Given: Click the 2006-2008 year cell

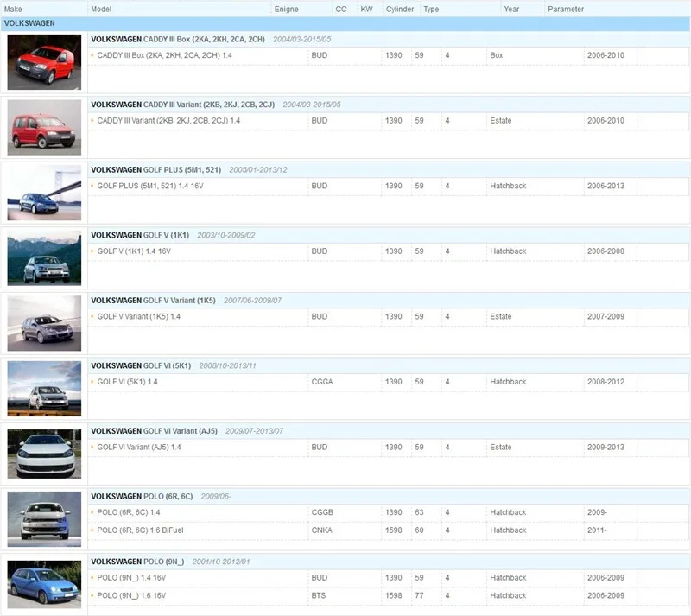Looking at the screenshot, I should (x=605, y=251).
